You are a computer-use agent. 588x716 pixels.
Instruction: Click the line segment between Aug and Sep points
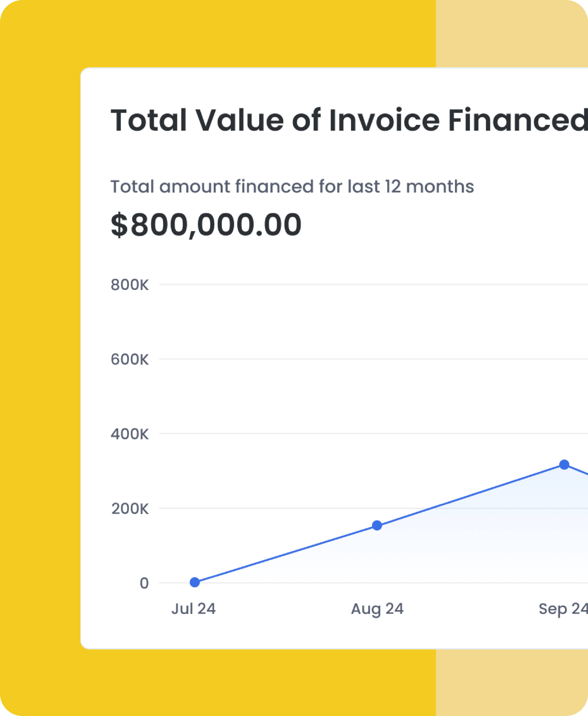coord(471,495)
